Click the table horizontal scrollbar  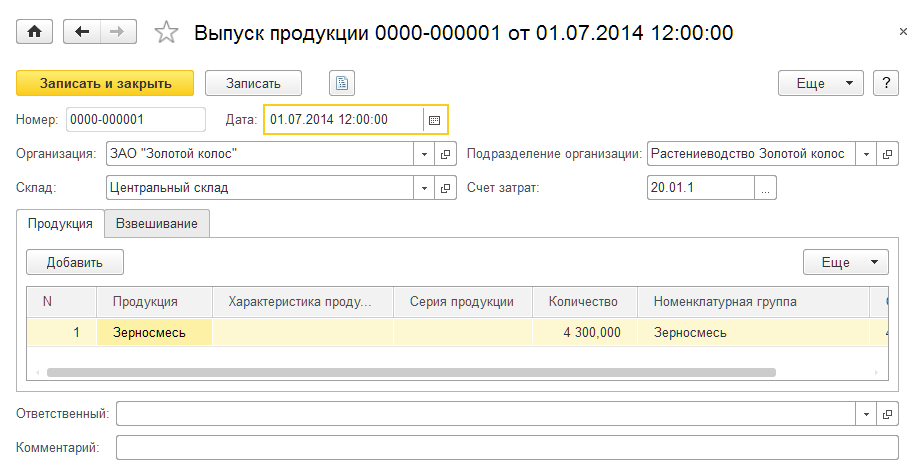pyautogui.click(x=411, y=373)
